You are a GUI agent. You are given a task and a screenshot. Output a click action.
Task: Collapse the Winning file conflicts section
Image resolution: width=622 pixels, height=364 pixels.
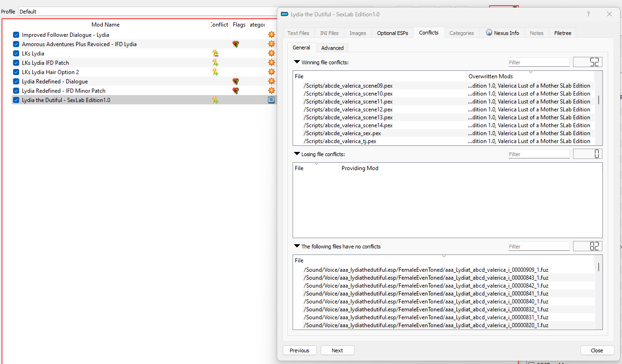[x=297, y=62]
